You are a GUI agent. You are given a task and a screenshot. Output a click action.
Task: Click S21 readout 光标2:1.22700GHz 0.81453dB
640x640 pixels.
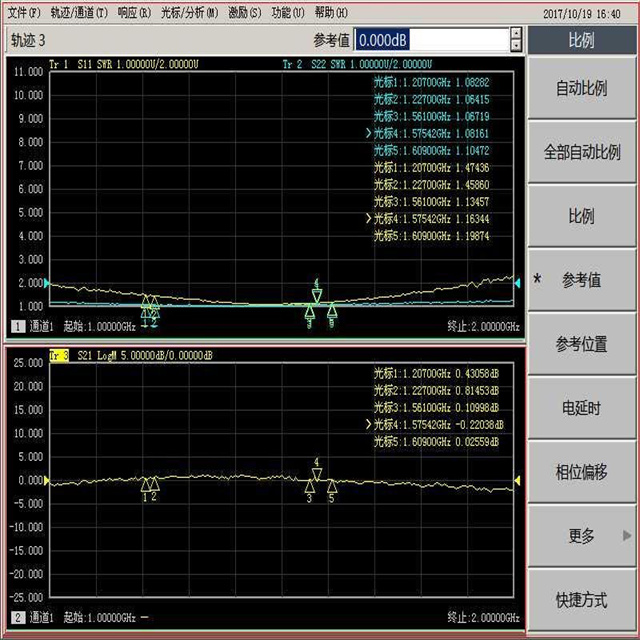tap(436, 391)
